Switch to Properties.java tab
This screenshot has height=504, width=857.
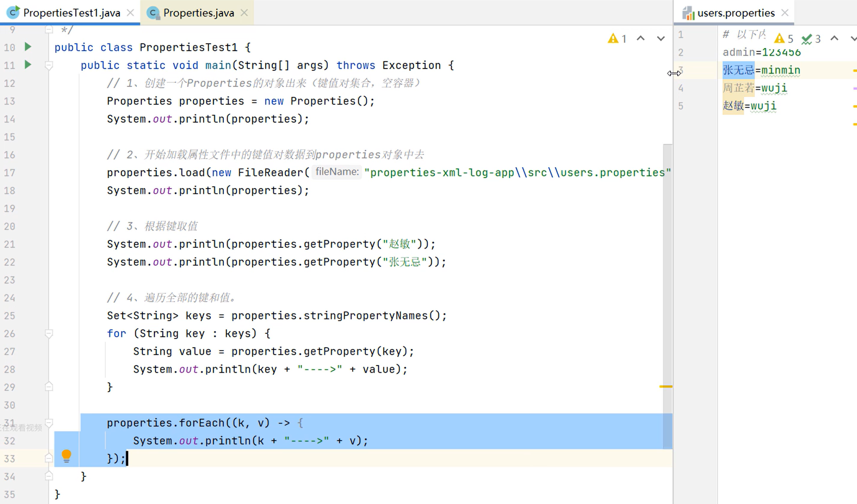click(x=198, y=13)
